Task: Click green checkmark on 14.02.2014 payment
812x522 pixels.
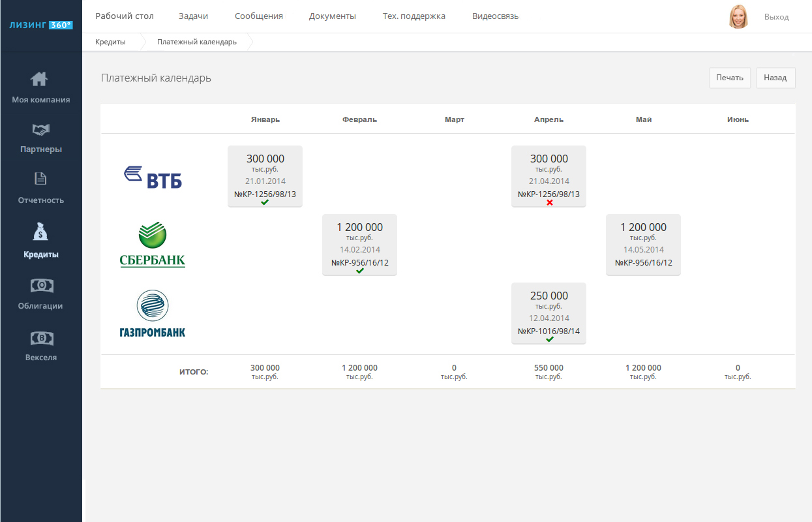Action: (360, 271)
